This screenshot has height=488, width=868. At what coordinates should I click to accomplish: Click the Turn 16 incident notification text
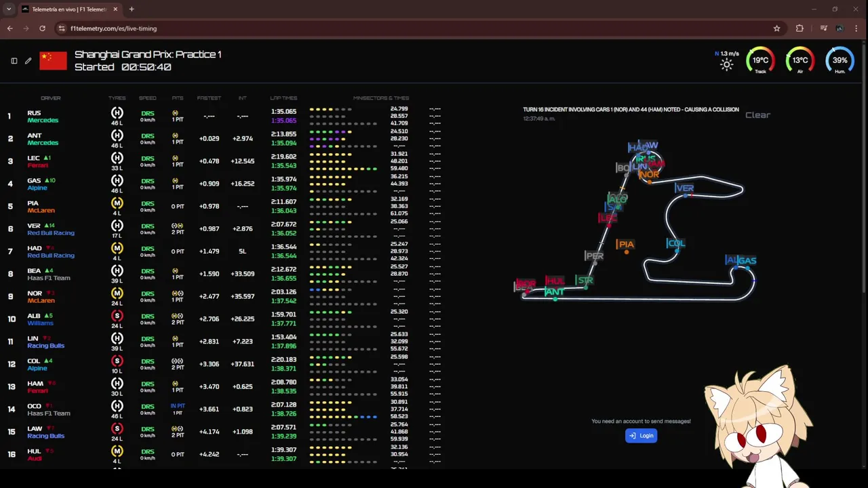(631, 109)
